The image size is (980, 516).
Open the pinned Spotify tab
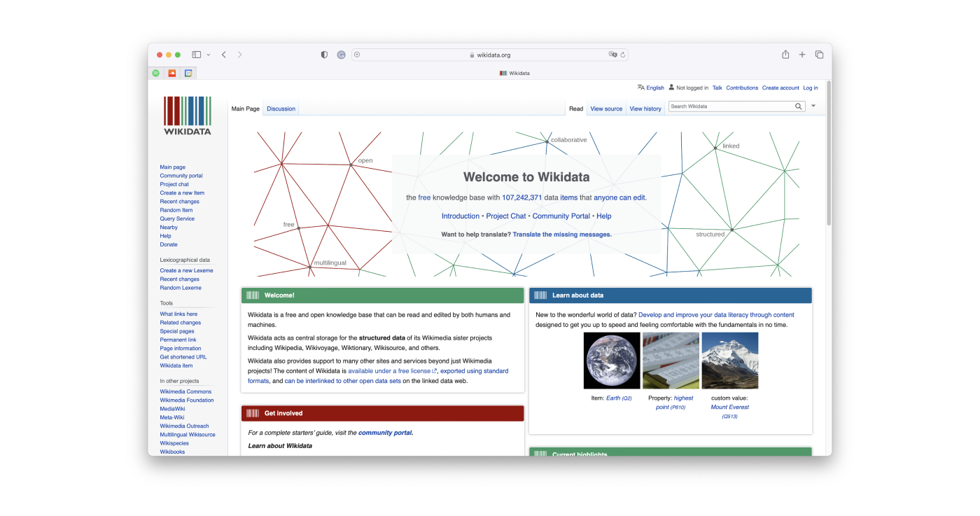pos(155,73)
